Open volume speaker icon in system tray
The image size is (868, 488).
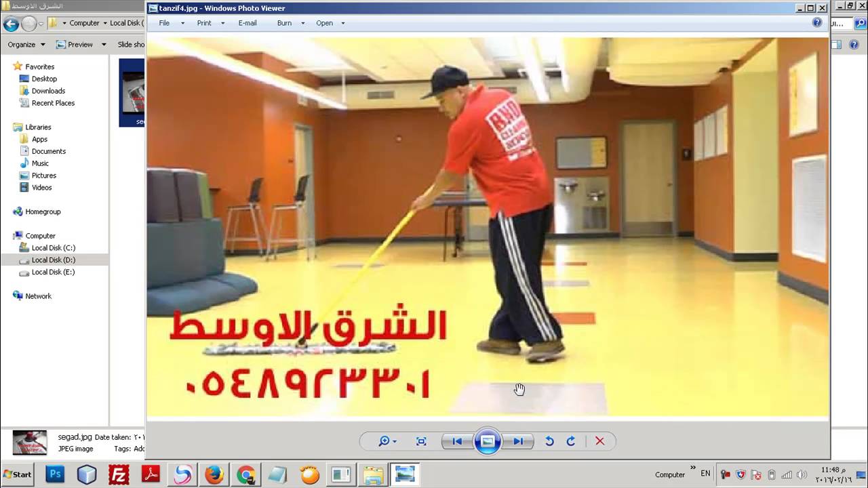coord(802,474)
